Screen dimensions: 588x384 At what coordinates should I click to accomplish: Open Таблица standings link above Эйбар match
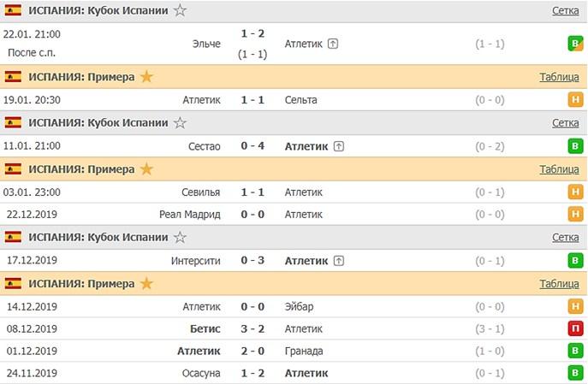click(559, 284)
